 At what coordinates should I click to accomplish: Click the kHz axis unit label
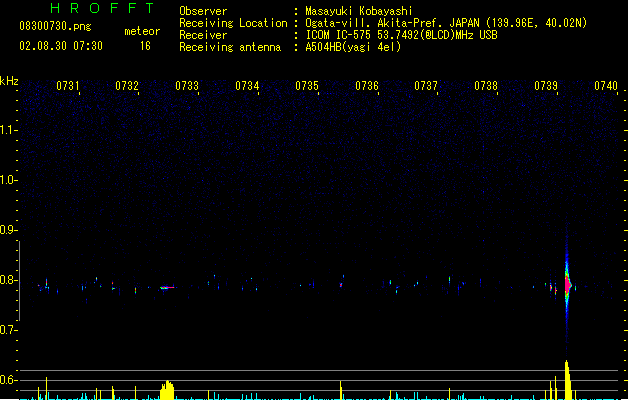click(9, 81)
